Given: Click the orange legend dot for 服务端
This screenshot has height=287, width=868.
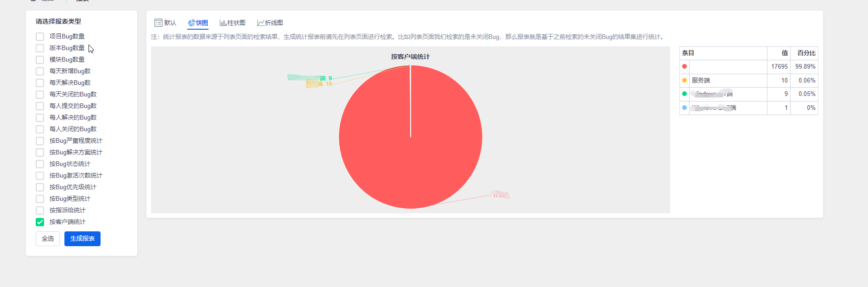Looking at the screenshot, I should pyautogui.click(x=684, y=80).
